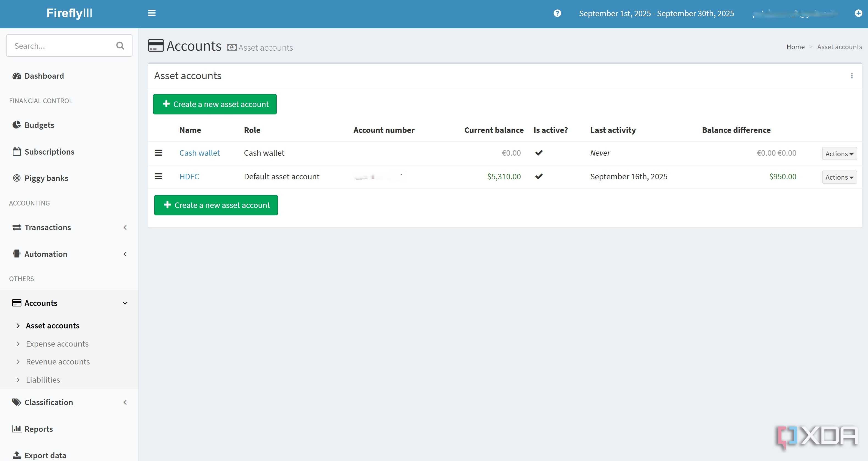The width and height of the screenshot is (868, 461).
Task: Open the September 2025 date range selector
Action: (656, 13)
